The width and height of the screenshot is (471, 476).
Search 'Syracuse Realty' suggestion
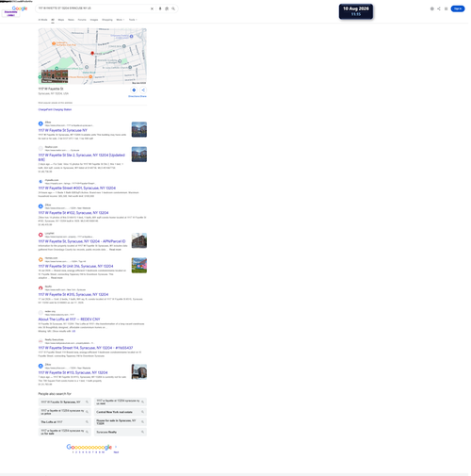pyautogui.click(x=121, y=432)
